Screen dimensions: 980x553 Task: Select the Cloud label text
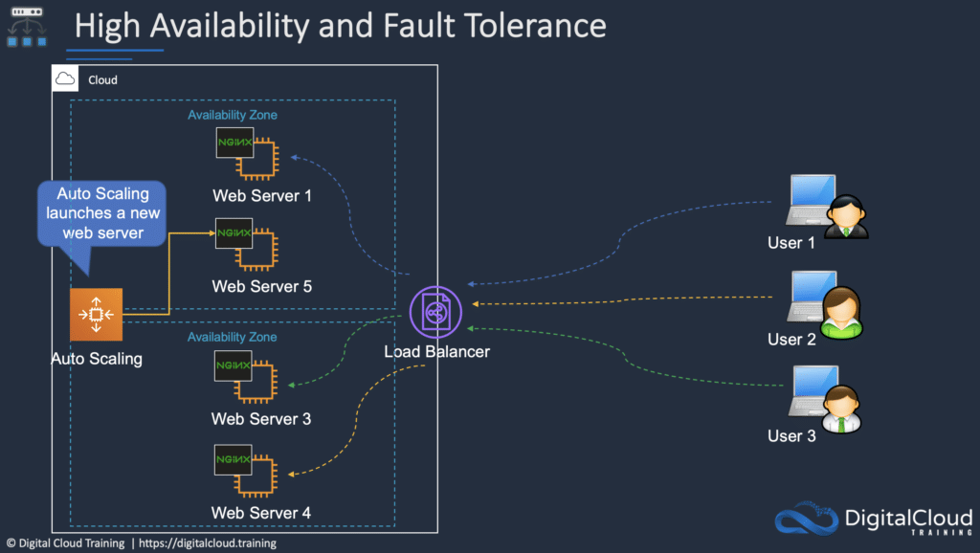102,79
